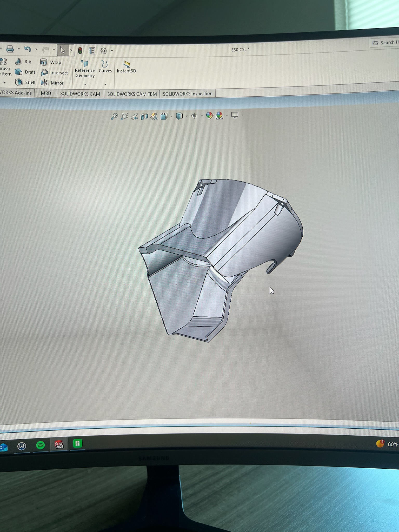399x532 pixels.
Task: Click Apply Scene icon
Action: [220, 115]
